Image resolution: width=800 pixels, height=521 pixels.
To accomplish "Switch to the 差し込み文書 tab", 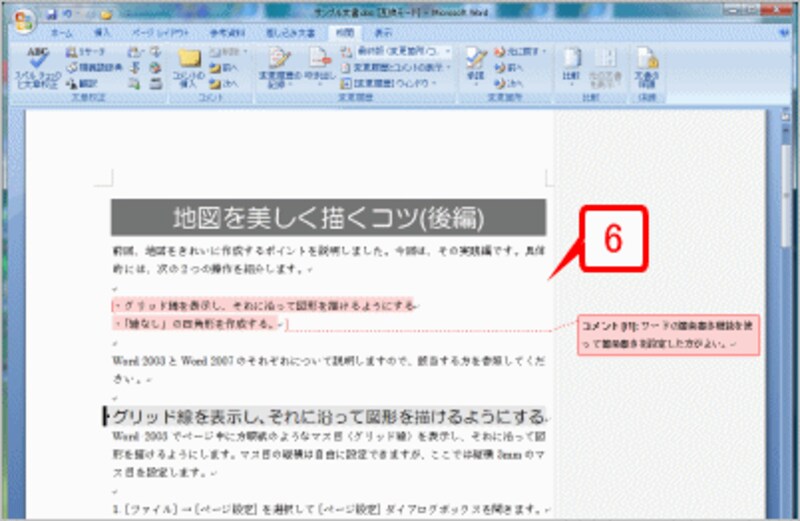I will click(290, 33).
